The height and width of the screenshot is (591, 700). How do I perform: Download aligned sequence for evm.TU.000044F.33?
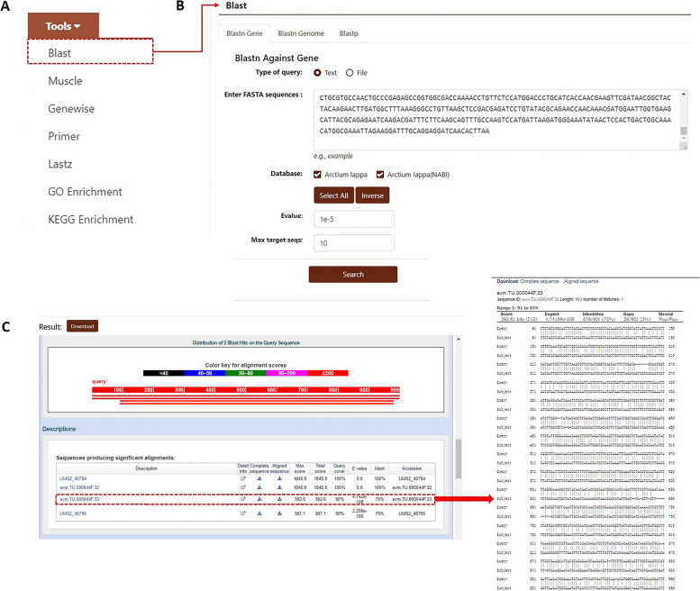pos(278,498)
